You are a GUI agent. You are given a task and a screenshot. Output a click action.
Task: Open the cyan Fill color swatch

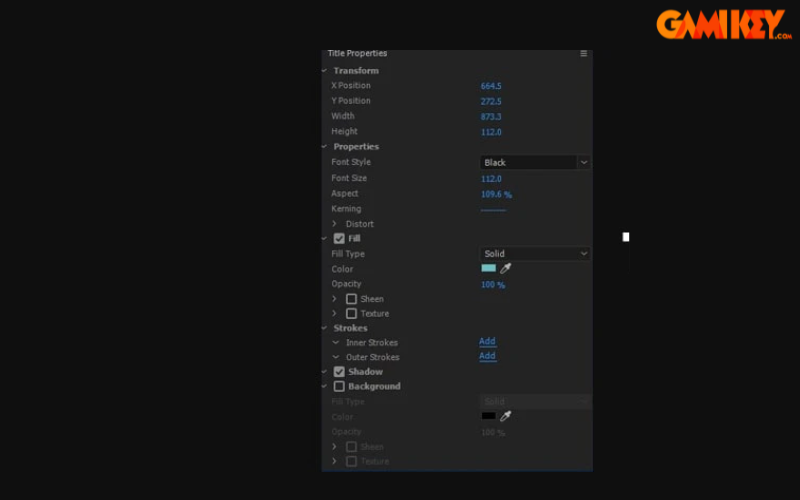coord(488,268)
